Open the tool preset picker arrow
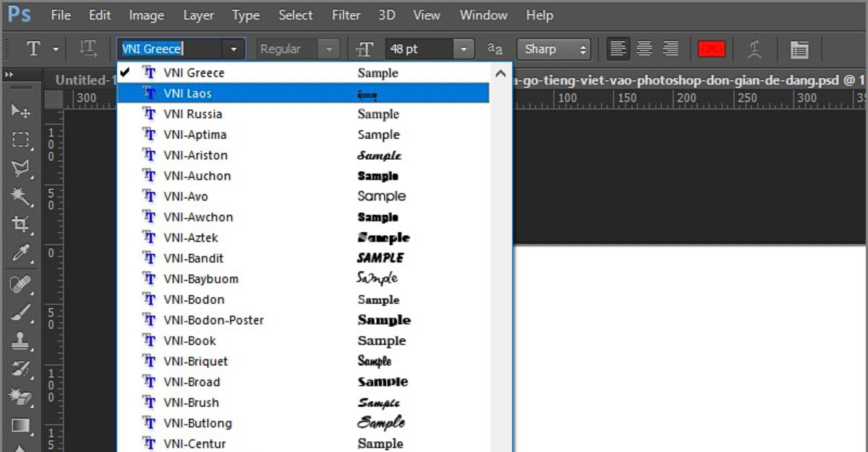 [x=56, y=49]
